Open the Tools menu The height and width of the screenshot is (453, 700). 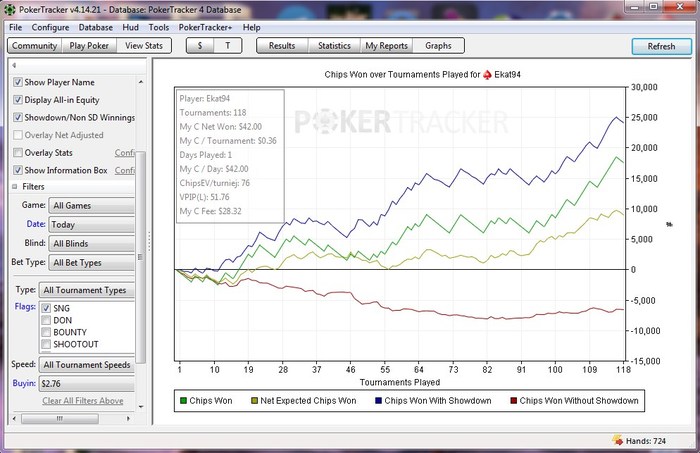pyautogui.click(x=159, y=27)
